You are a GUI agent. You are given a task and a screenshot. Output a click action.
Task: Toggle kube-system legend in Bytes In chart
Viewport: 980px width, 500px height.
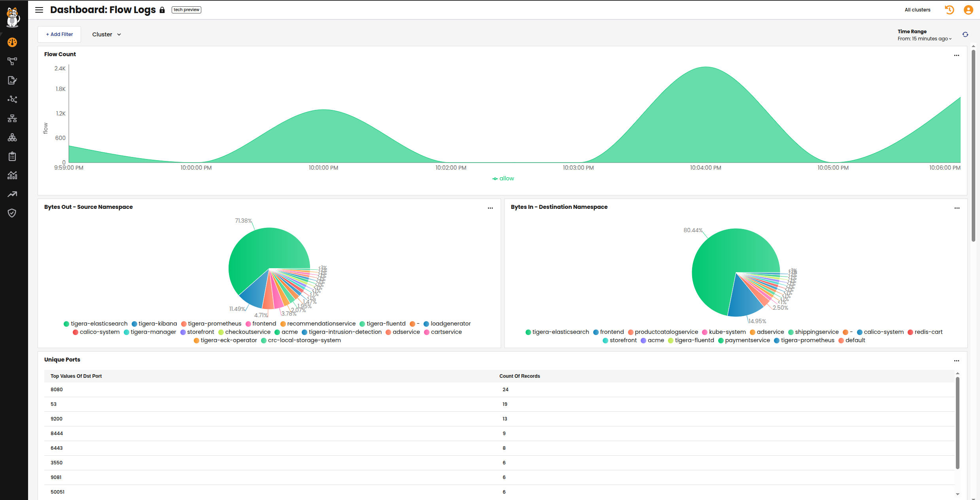click(724, 332)
